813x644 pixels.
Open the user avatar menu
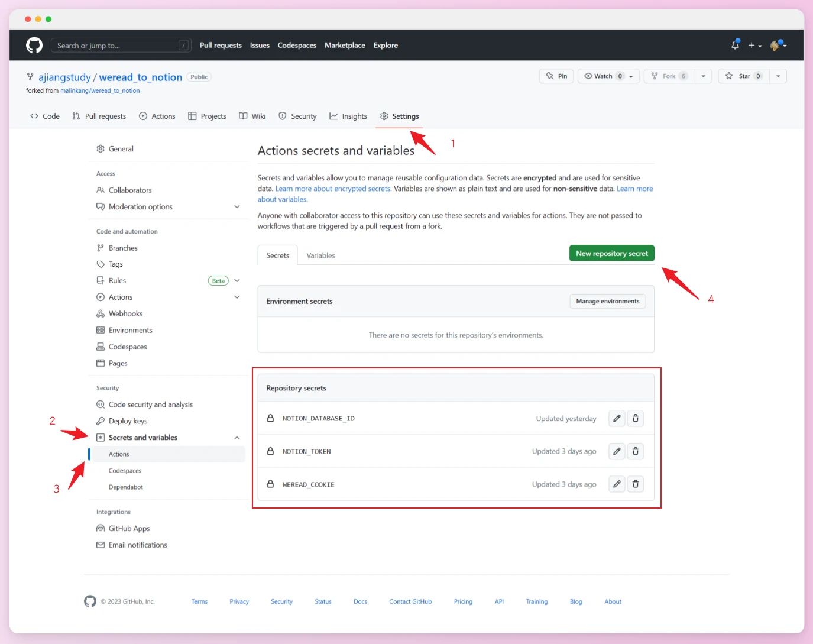(778, 46)
